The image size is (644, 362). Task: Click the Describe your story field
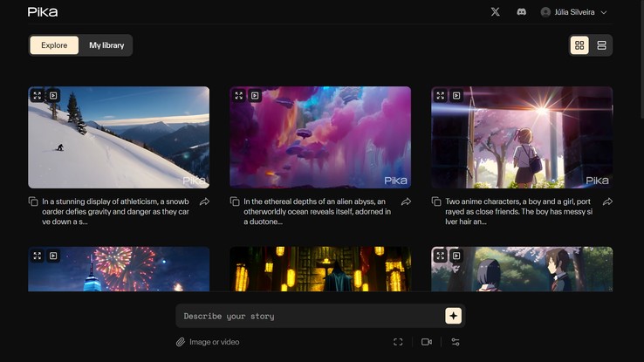tap(310, 316)
